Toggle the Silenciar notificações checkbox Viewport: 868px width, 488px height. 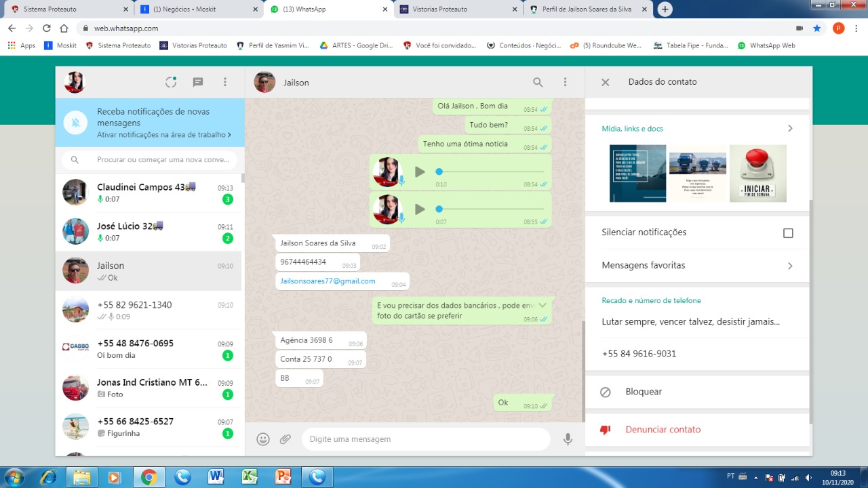(x=788, y=233)
